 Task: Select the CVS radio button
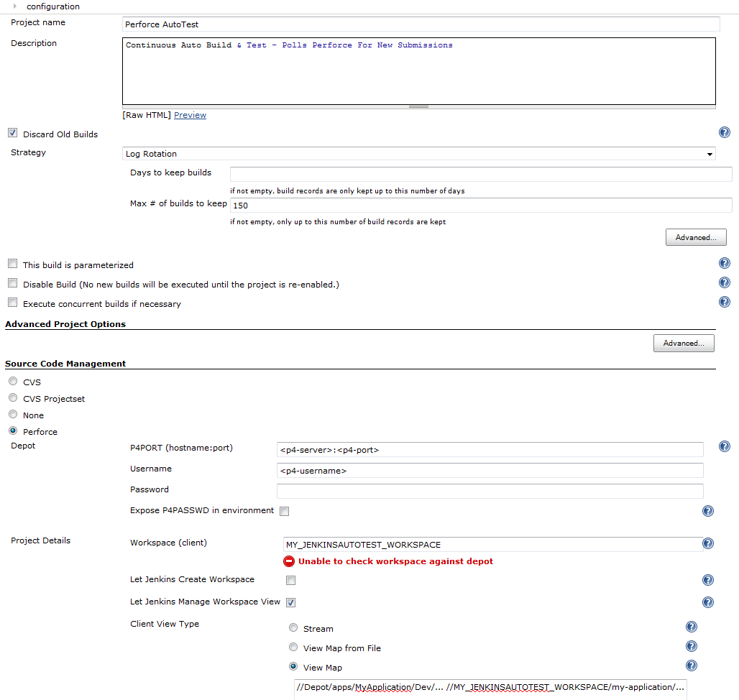[x=13, y=381]
